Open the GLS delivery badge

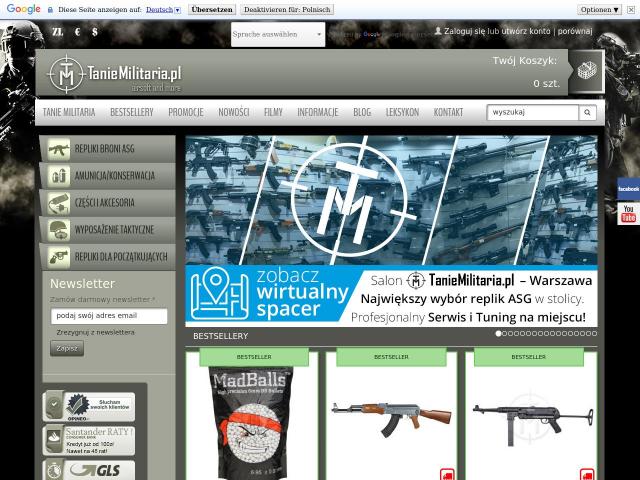pos(89,470)
